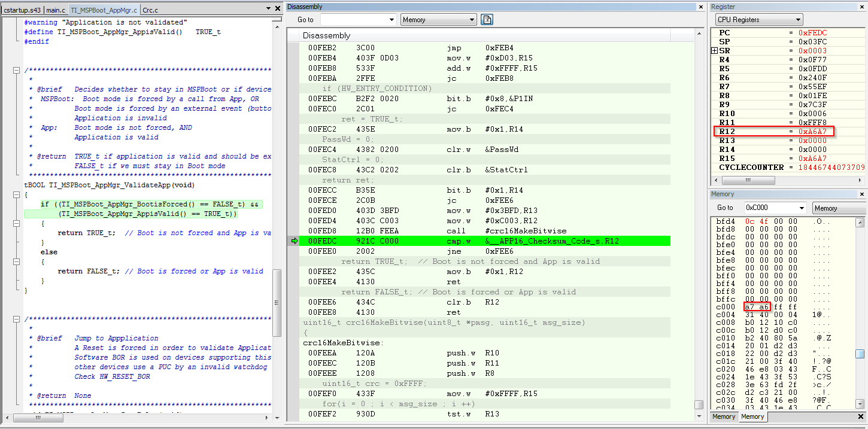Select the first Memory tab at bottom
Screen dimensions: 868x429
(x=724, y=416)
